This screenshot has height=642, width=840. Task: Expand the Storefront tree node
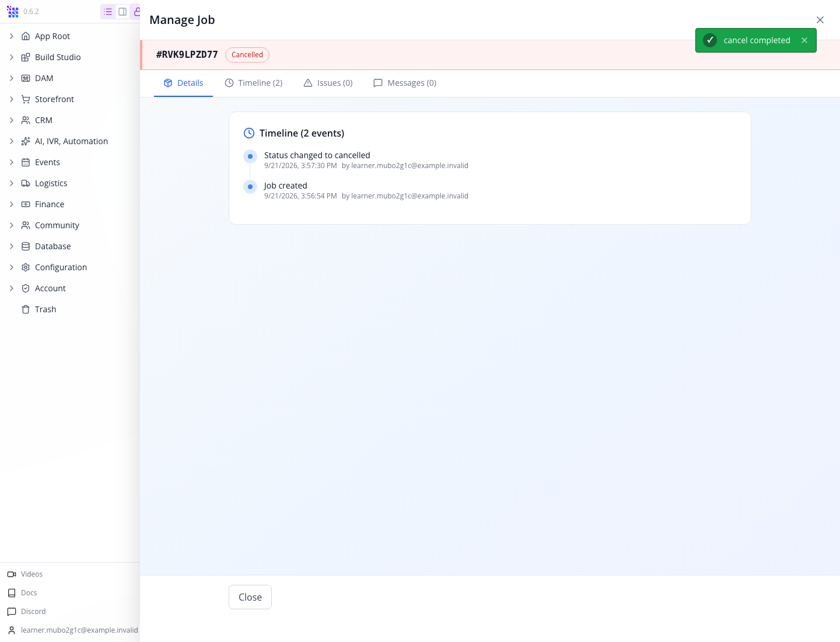pyautogui.click(x=12, y=99)
